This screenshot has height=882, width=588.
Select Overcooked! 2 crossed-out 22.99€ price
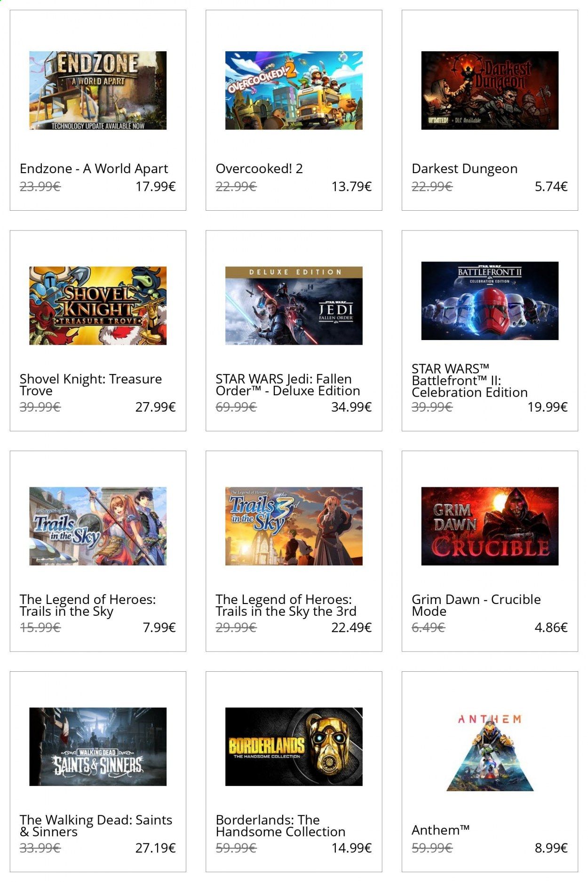(236, 187)
